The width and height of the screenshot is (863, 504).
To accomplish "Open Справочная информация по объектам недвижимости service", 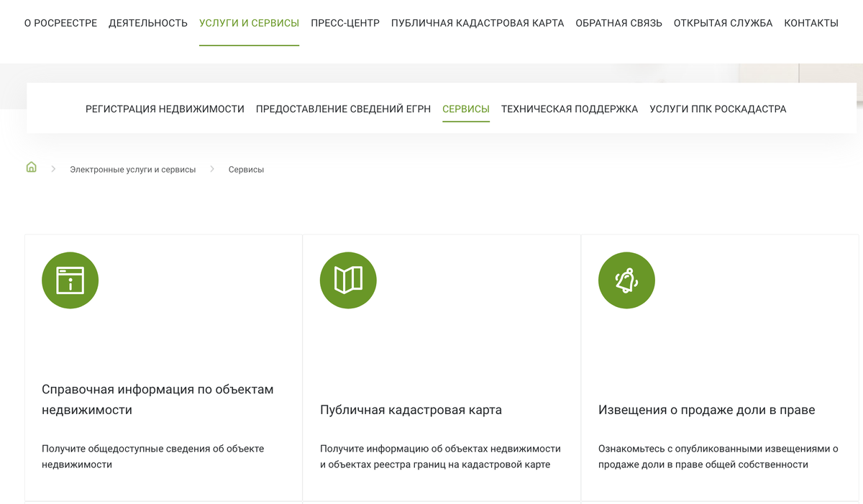I will (157, 399).
